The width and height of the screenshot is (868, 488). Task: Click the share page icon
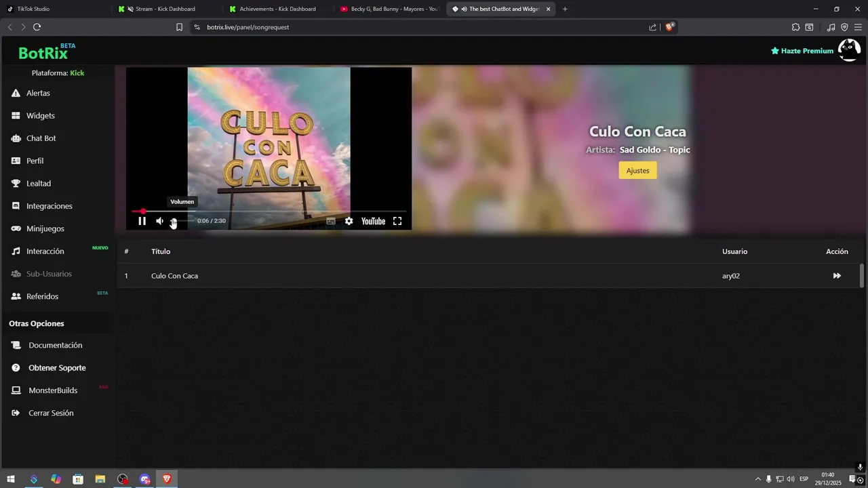[652, 27]
